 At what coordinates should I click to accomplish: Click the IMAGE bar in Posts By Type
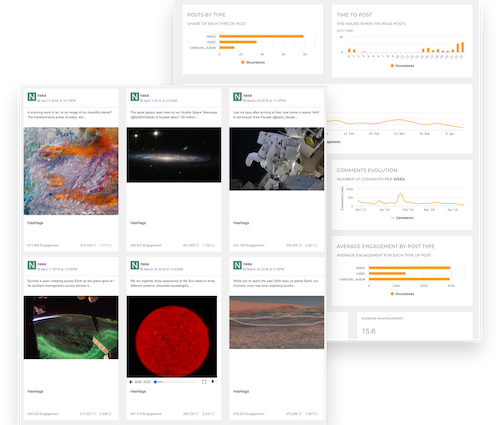click(261, 36)
